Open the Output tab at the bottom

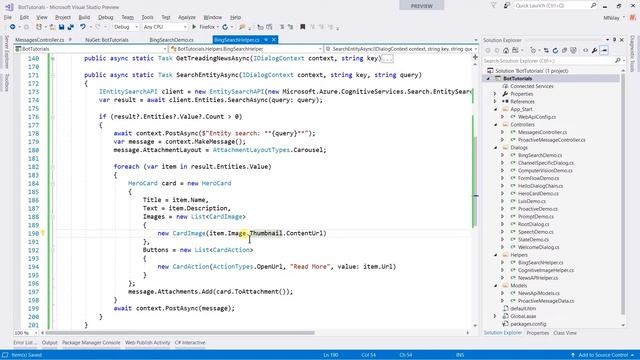[49, 343]
